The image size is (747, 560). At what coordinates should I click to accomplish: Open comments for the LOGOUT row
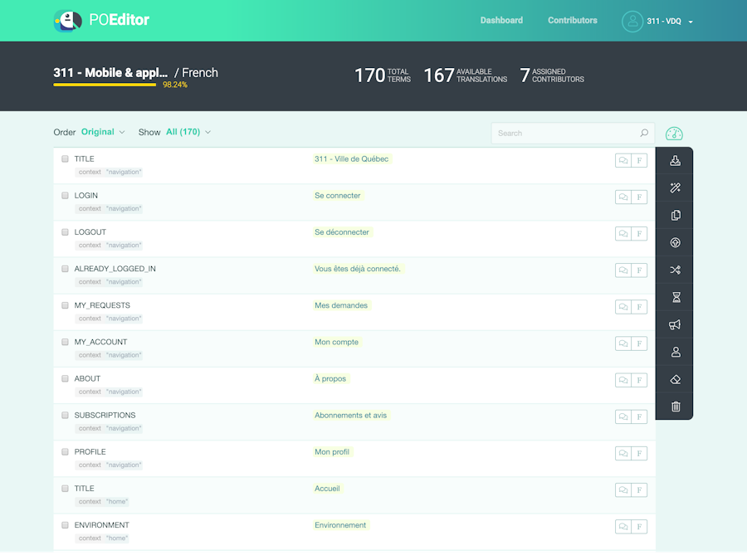pos(623,234)
